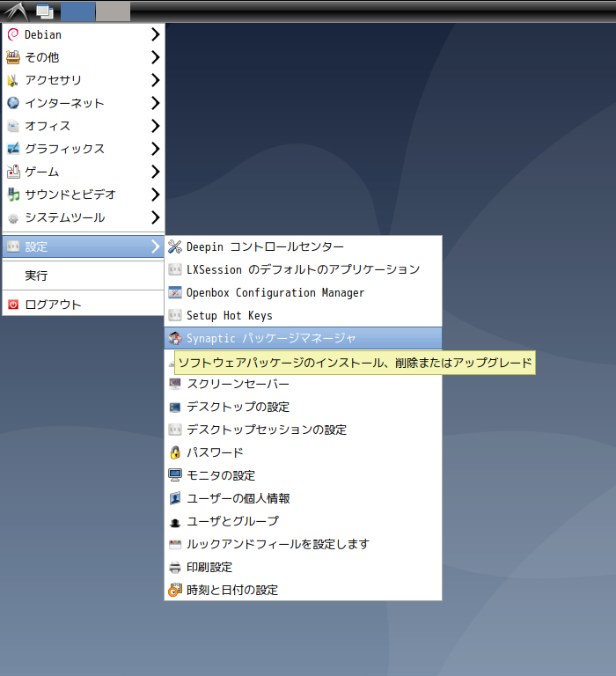
Task: Expand the グラフィックス submenu arrow
Action: coord(156,149)
